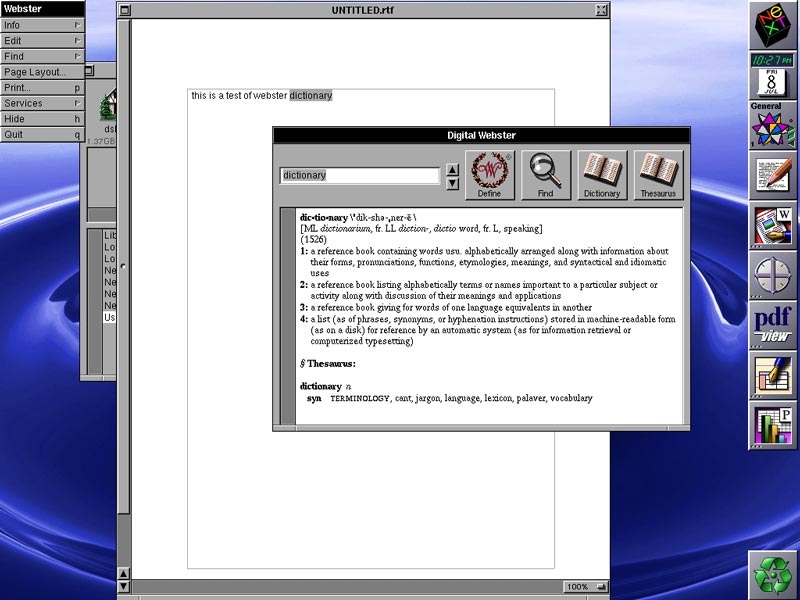Screen dimensions: 800x600
Task: Open the Services submenu
Action: click(42, 103)
